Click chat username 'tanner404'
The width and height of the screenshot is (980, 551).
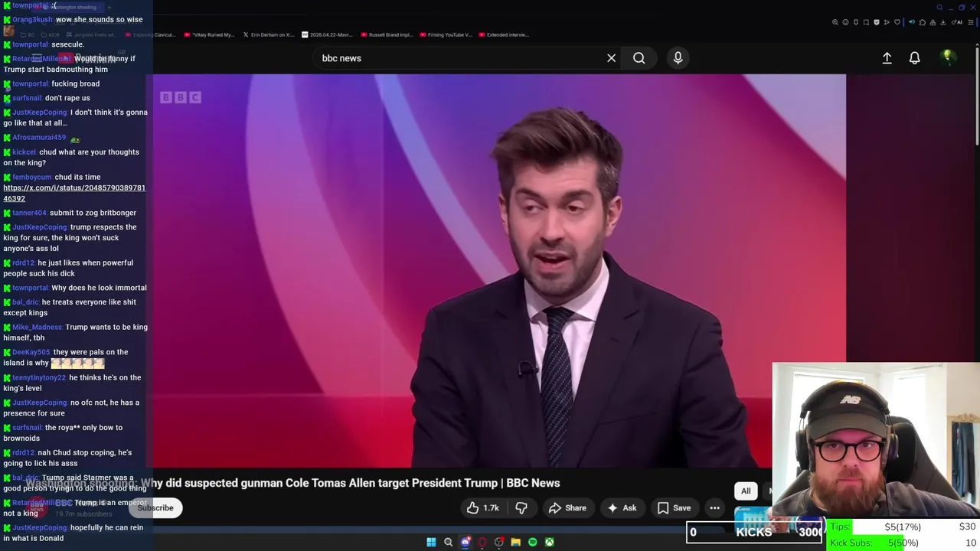tap(29, 213)
